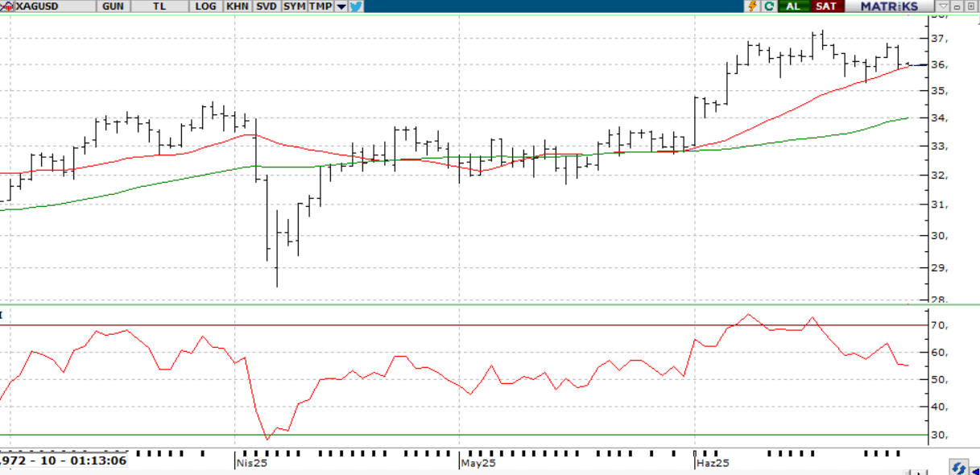Share chart via the Twitter bird icon

(356, 6)
